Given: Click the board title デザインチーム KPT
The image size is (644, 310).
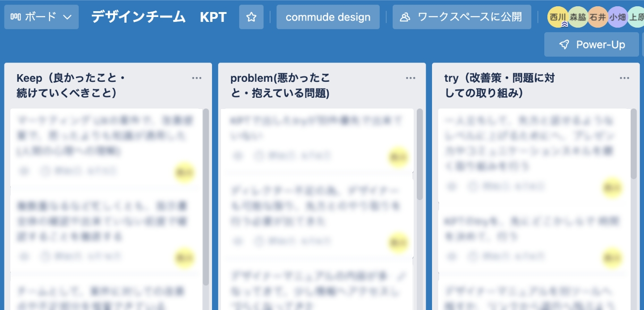Looking at the screenshot, I should 159,17.
